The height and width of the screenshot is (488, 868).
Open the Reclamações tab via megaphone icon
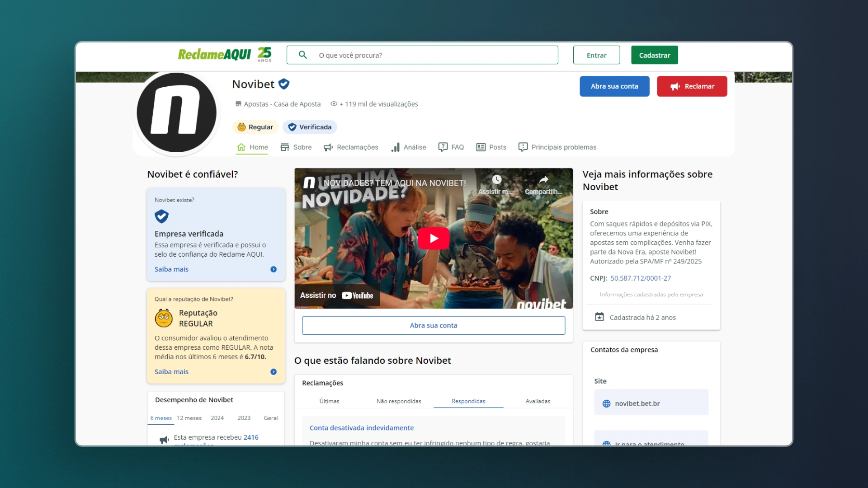(328, 147)
